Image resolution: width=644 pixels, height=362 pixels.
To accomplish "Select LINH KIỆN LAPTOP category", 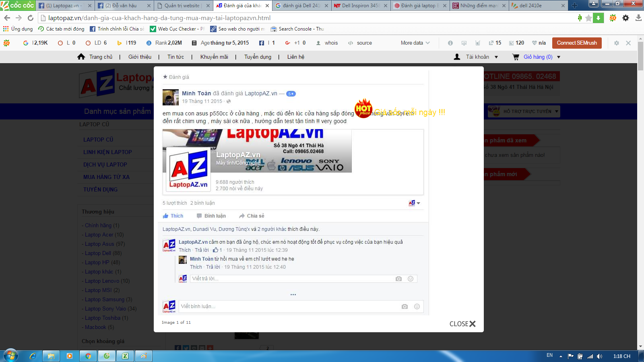I will (107, 152).
